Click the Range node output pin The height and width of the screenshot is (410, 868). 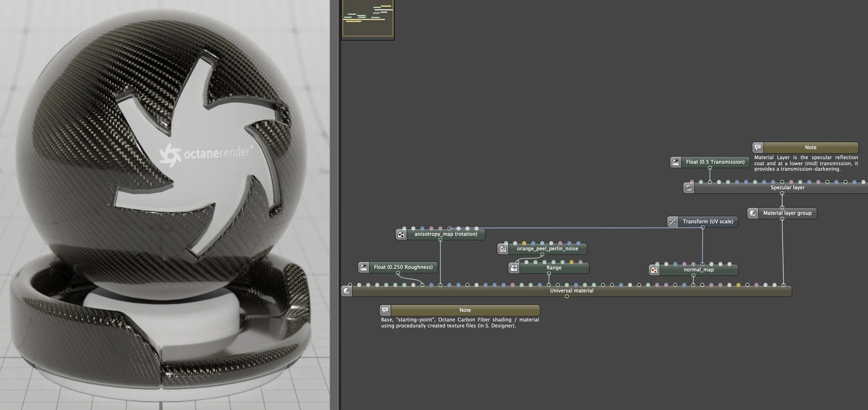pyautogui.click(x=549, y=274)
